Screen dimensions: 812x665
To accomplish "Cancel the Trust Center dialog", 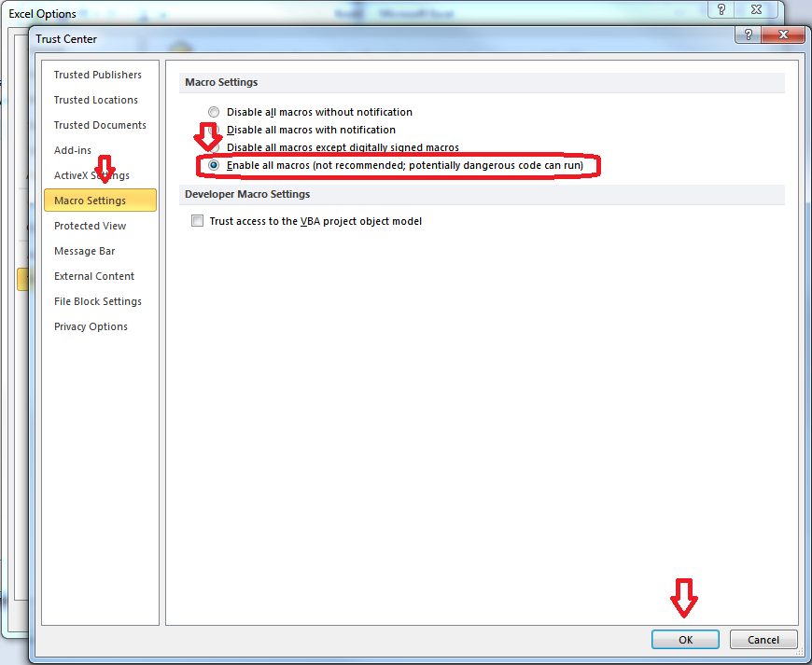I will coord(763,640).
